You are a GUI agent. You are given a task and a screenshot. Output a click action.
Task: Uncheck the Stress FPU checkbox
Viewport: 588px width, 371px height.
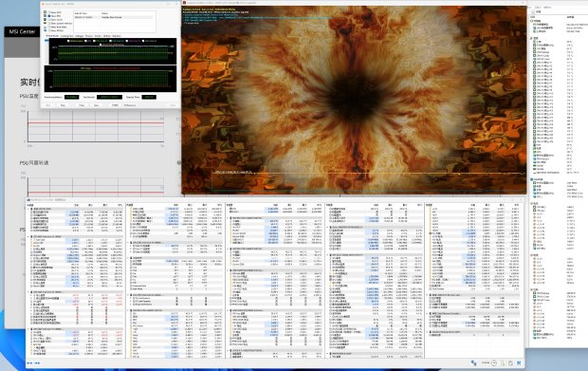point(48,16)
